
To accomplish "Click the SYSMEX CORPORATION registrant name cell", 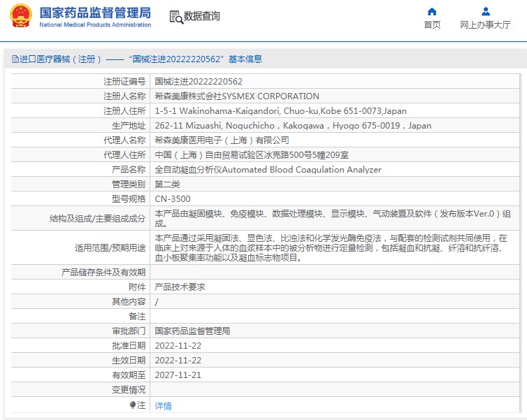I will 236,96.
